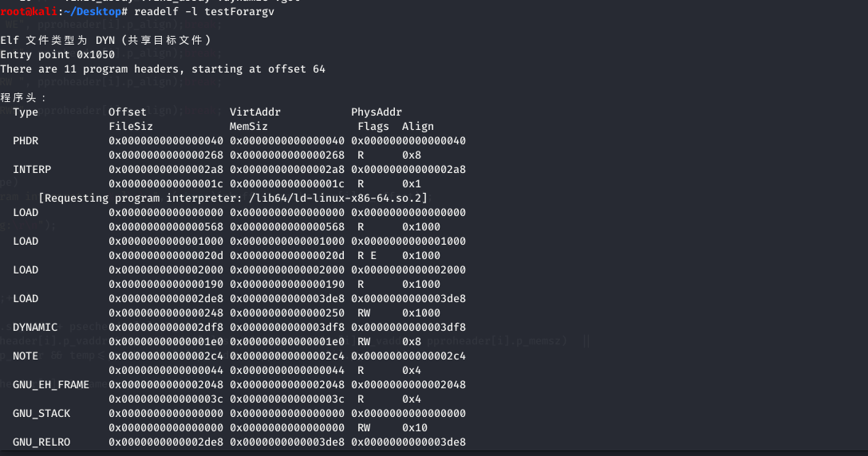Select the PHDR segment type label
This screenshot has width=868, height=456.
[x=26, y=141]
